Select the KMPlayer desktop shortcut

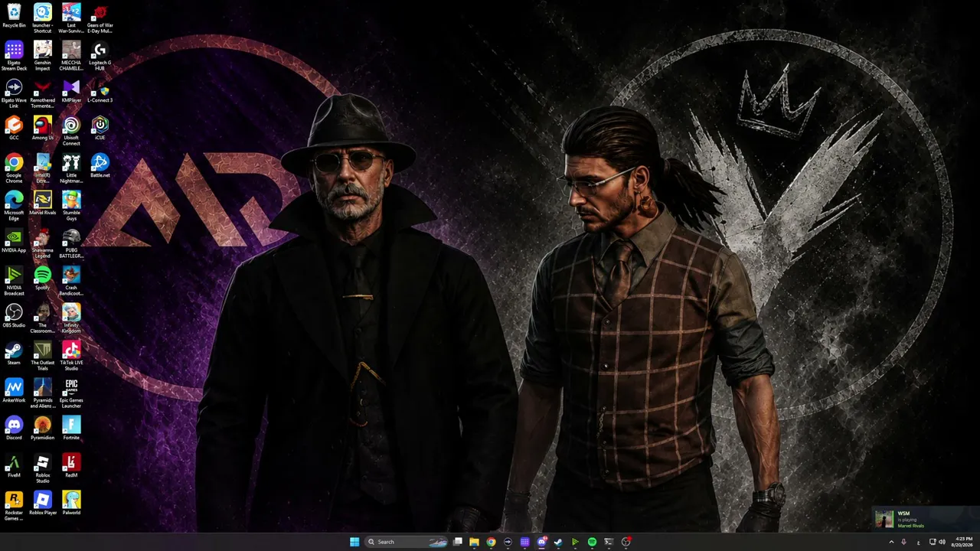click(71, 91)
